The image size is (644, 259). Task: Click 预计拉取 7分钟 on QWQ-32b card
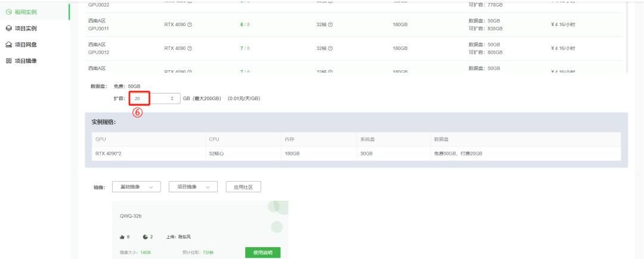point(198,252)
